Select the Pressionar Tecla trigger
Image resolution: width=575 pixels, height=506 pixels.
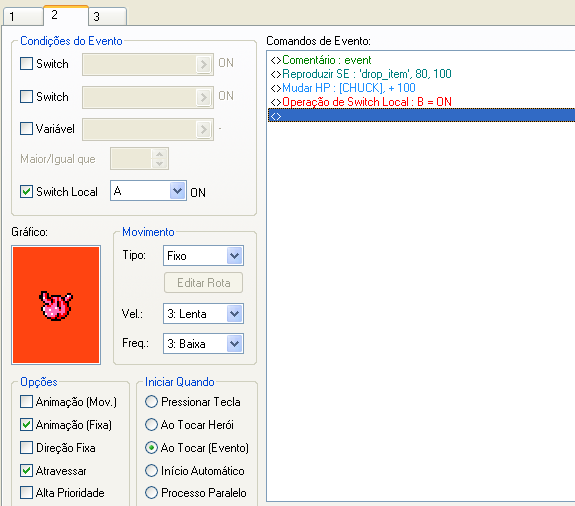pos(151,402)
